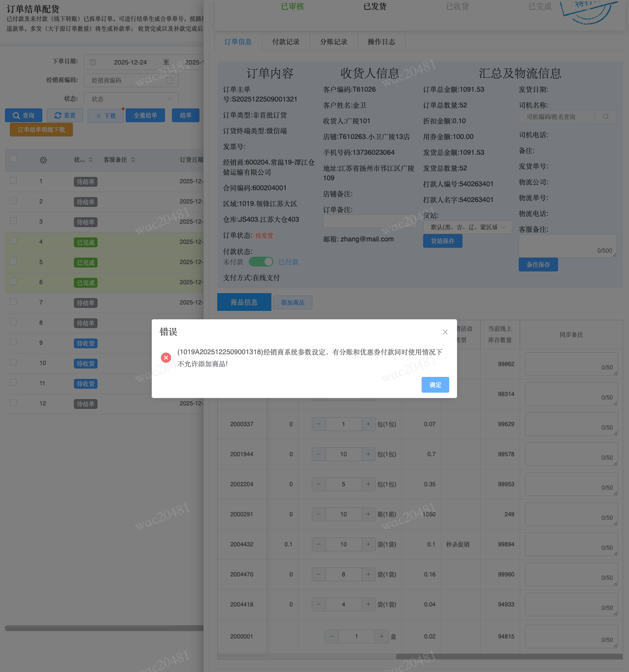
Task: Click the 客服备注 textarea
Action: [x=568, y=246]
